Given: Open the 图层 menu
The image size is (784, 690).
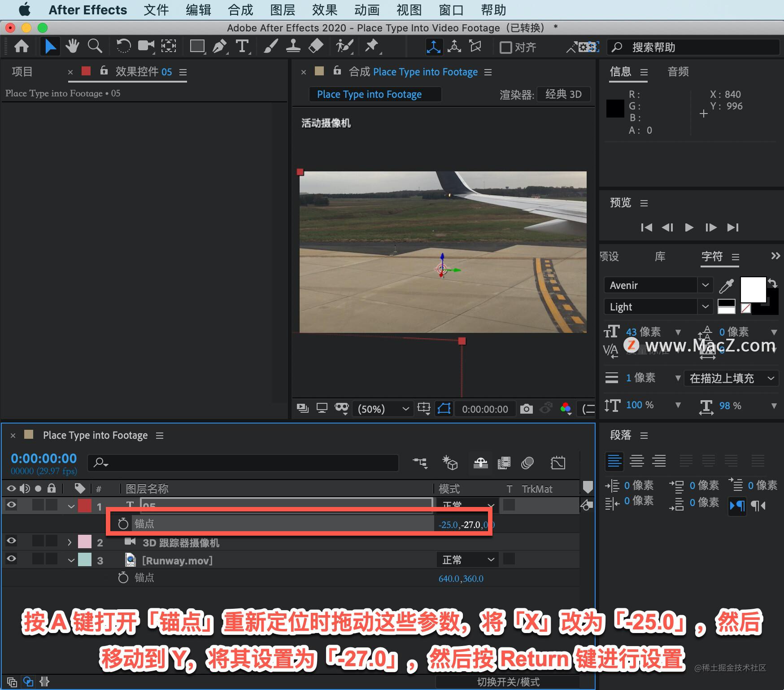Looking at the screenshot, I should click(x=283, y=10).
